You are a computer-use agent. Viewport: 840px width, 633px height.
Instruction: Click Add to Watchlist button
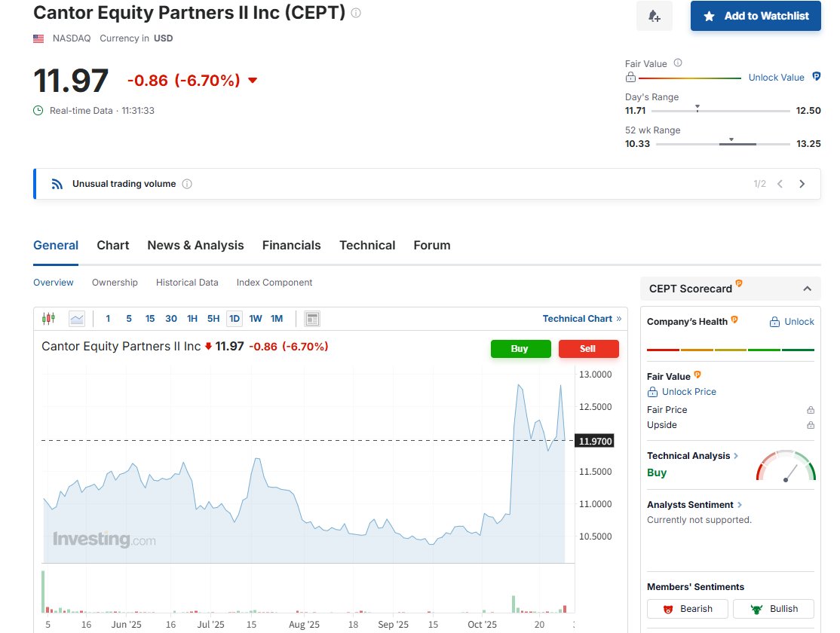[756, 16]
